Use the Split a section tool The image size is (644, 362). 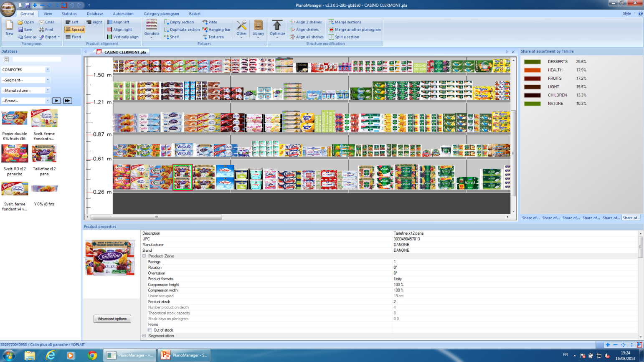pyautogui.click(x=344, y=37)
